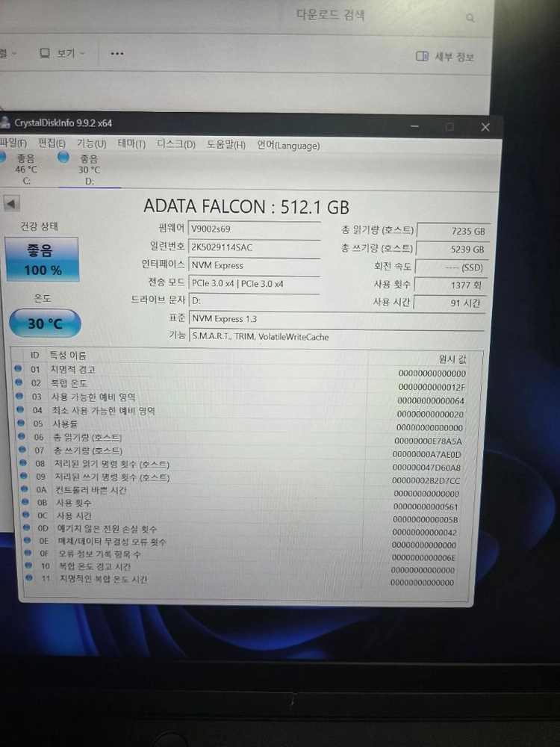Select attribute 컨트롤러 바쁜 시간 name

coord(91,490)
